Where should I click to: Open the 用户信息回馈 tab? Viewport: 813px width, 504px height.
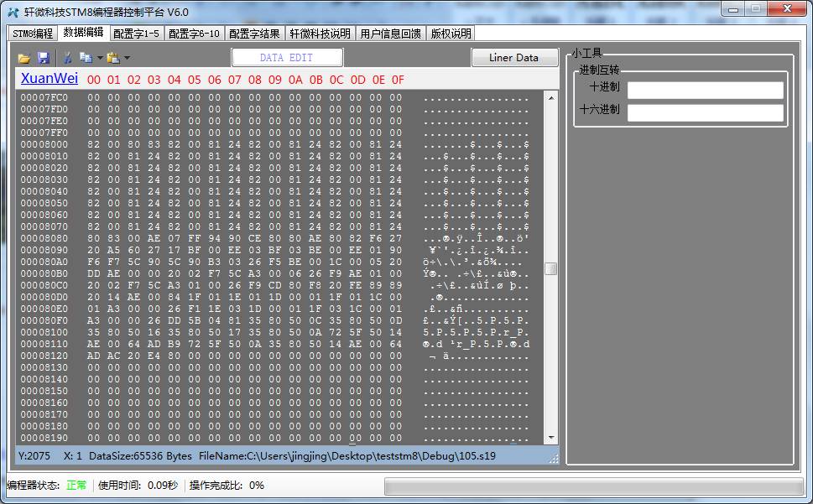[390, 34]
